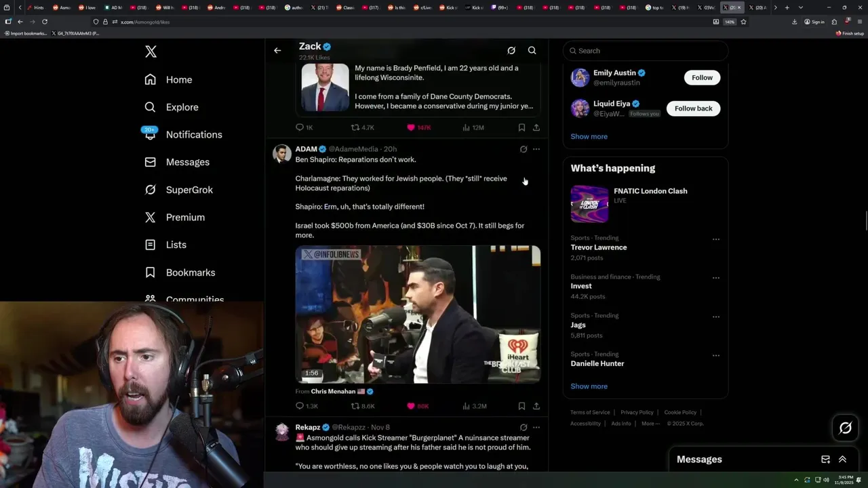
Task: Open Explore from the sidebar
Action: 172,107
